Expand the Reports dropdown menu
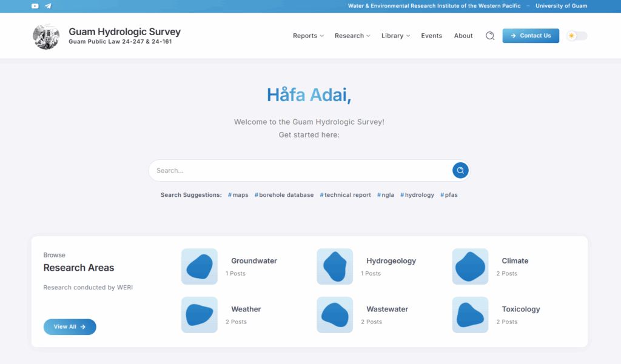The height and width of the screenshot is (364, 621). point(308,36)
